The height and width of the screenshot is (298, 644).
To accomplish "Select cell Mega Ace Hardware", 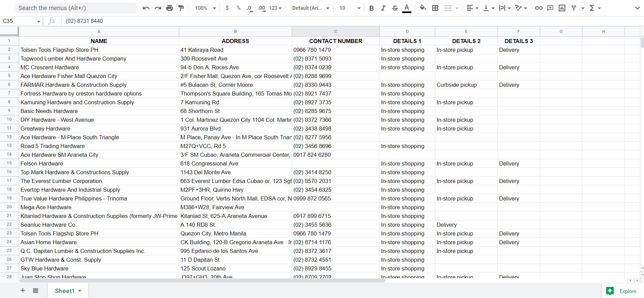I will click(99, 207).
